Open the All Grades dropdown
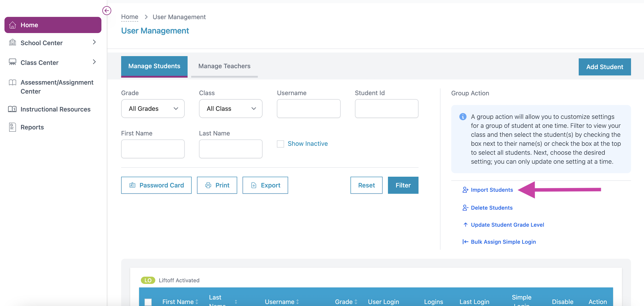 tap(153, 109)
